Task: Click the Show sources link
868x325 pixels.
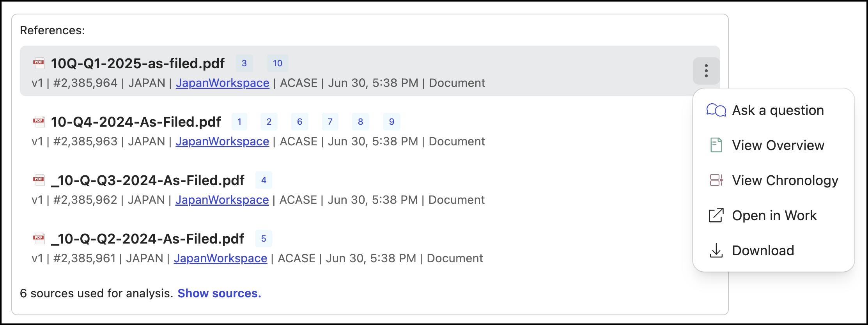Action: [219, 293]
